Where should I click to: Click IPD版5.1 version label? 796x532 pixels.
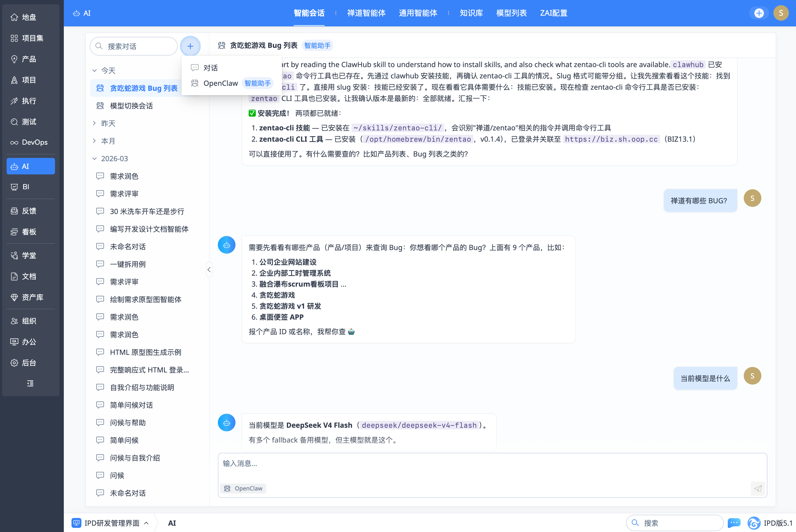pos(778,523)
